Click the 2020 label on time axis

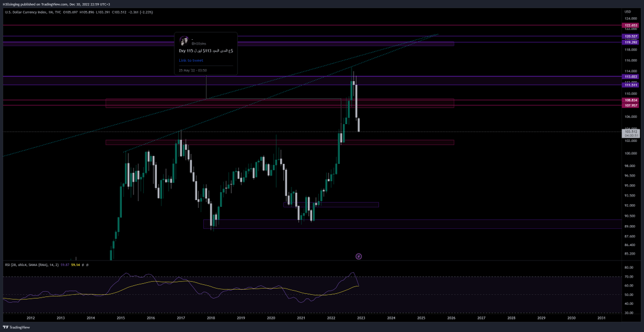click(271, 317)
